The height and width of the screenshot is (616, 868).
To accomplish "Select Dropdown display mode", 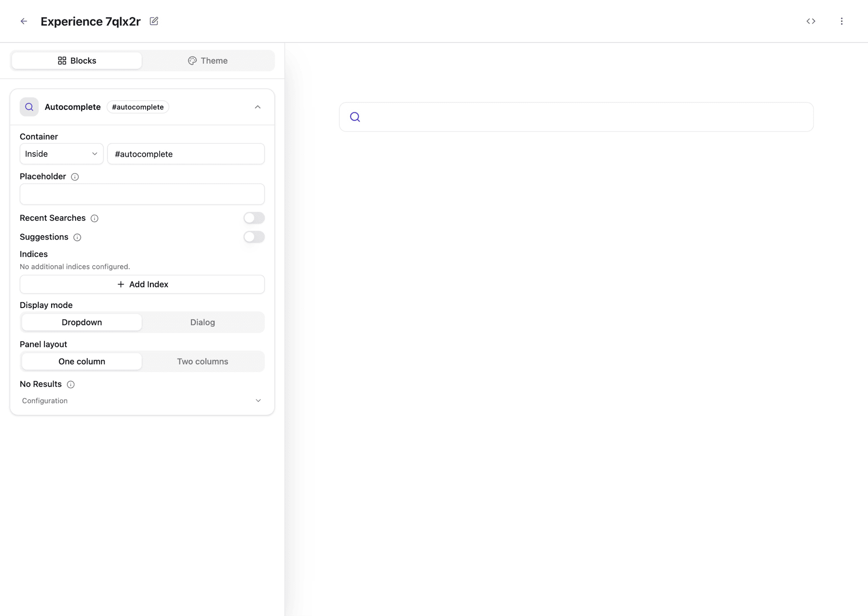I will pyautogui.click(x=81, y=322).
